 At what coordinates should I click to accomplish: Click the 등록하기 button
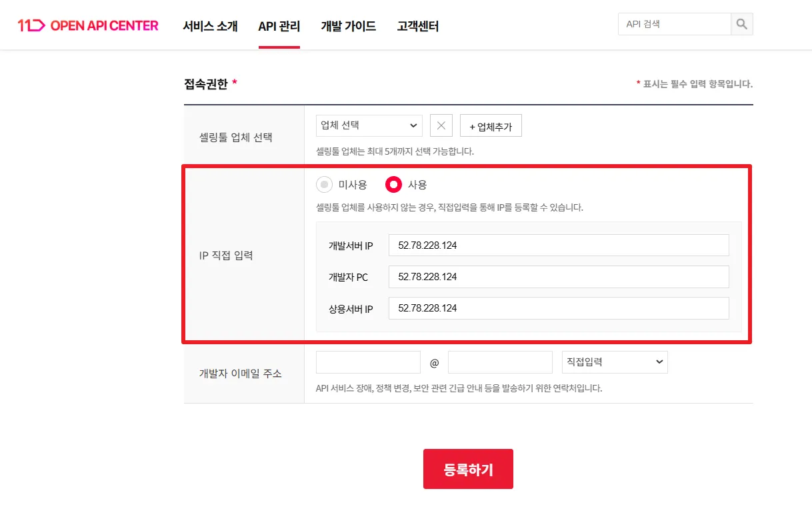tap(468, 469)
